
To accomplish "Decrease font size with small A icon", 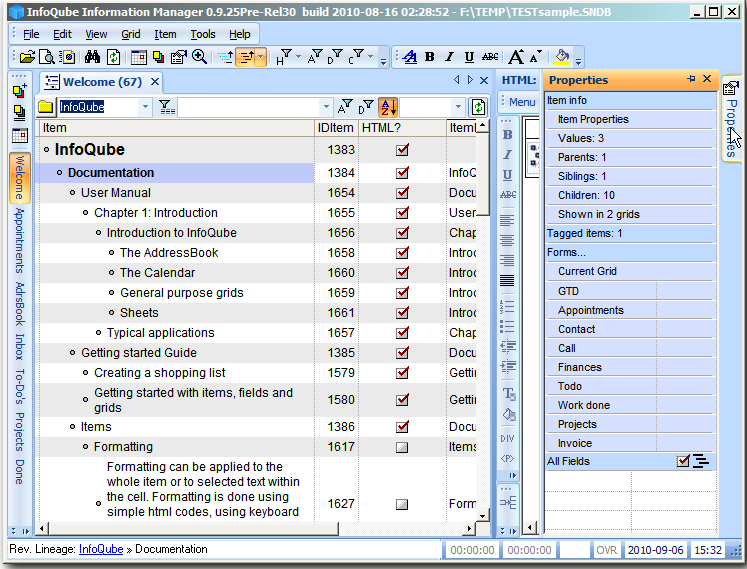I will click(x=536, y=57).
